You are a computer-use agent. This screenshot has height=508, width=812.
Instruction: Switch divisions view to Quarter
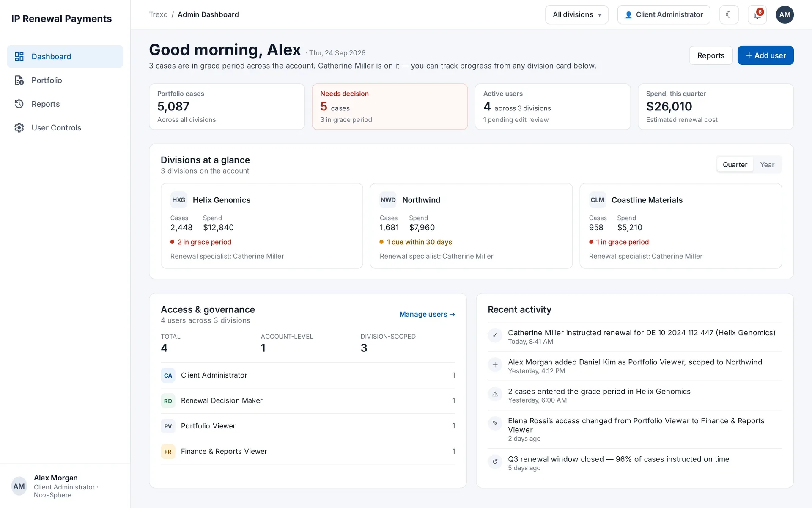click(735, 165)
